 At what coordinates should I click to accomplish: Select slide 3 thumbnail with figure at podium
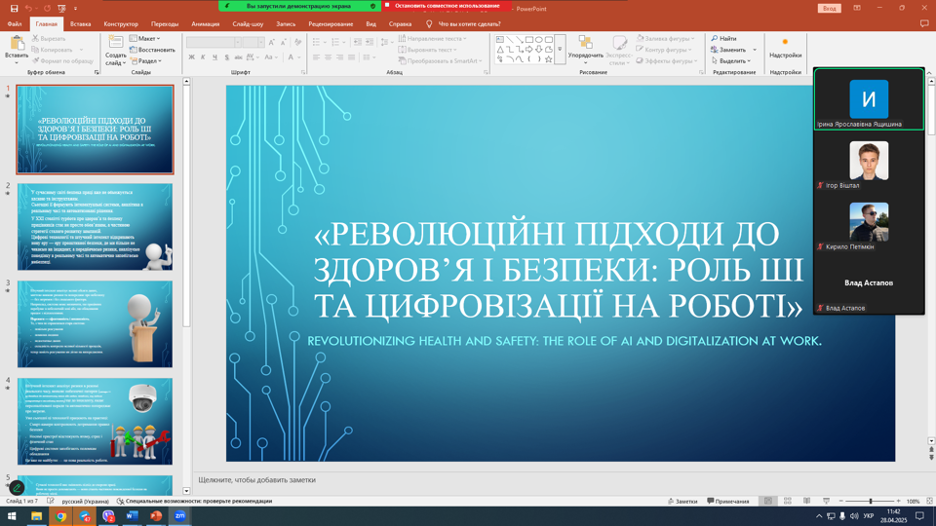pyautogui.click(x=95, y=324)
